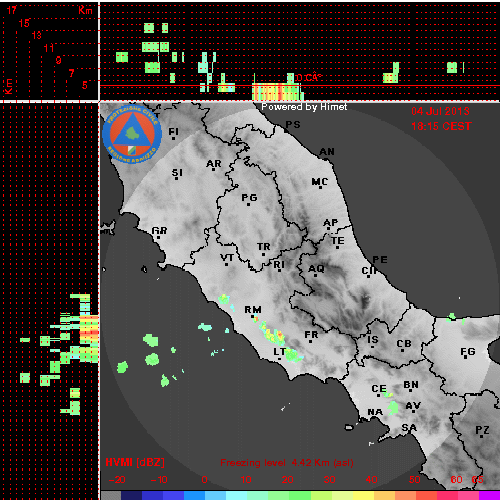Image resolution: width=500 pixels, height=500 pixels.
Task: Click the storm cell near LT
Action: tap(293, 355)
